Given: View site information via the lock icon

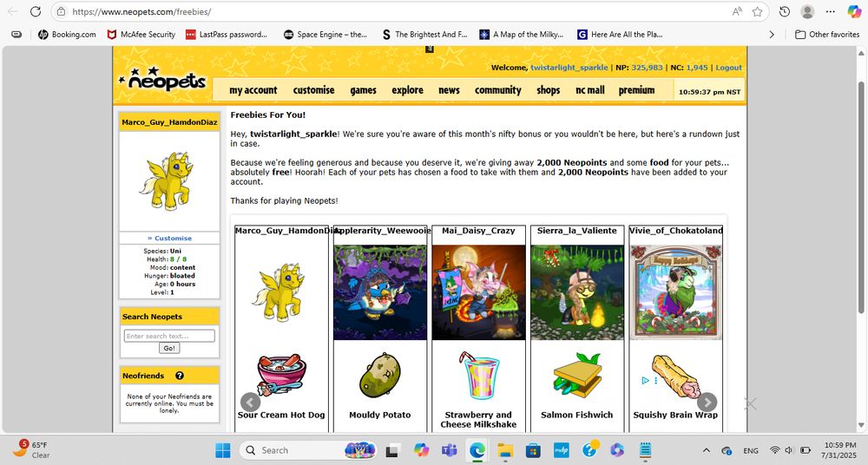Looking at the screenshot, I should (x=62, y=11).
